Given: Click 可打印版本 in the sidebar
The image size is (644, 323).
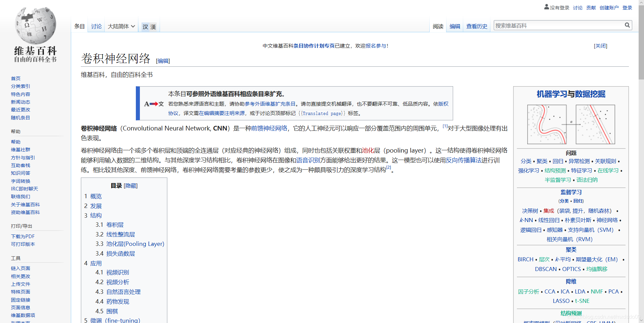Looking at the screenshot, I should point(23,244).
